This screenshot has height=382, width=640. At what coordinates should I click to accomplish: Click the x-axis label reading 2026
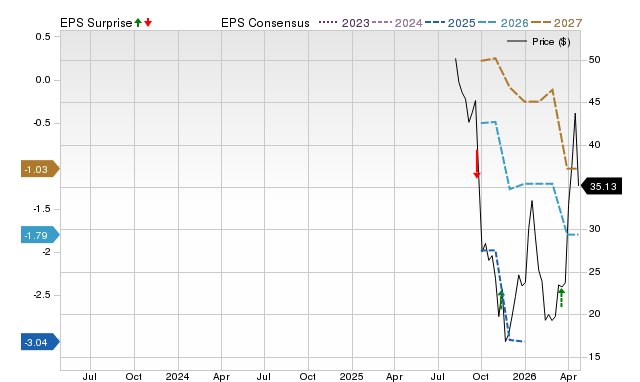524,376
